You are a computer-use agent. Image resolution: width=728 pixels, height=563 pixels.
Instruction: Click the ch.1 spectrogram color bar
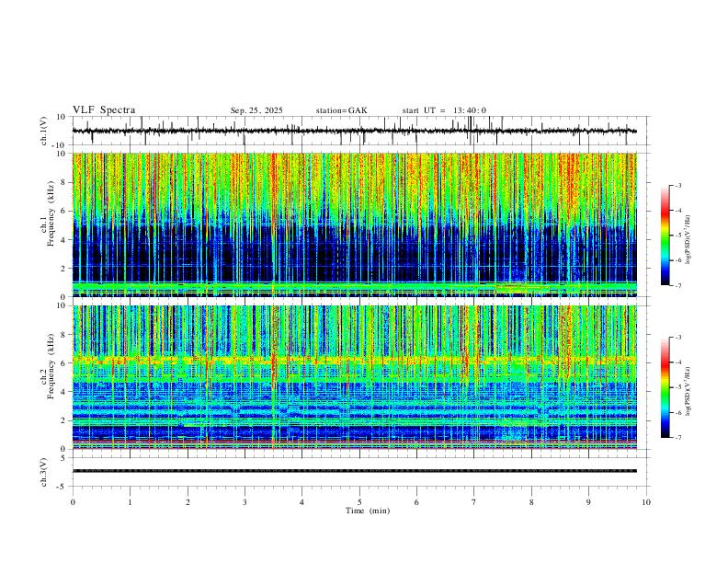[x=665, y=236]
